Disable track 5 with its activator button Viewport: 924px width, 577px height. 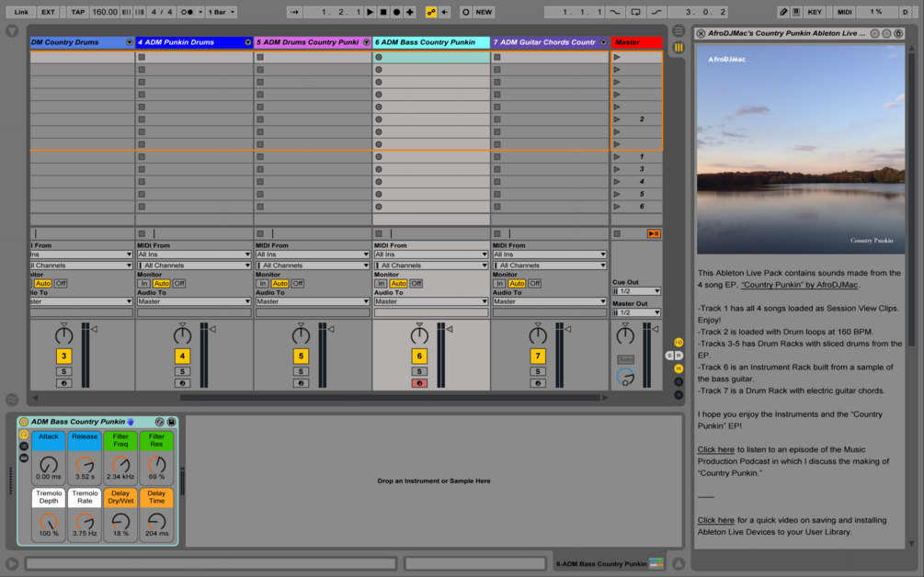pyautogui.click(x=301, y=356)
